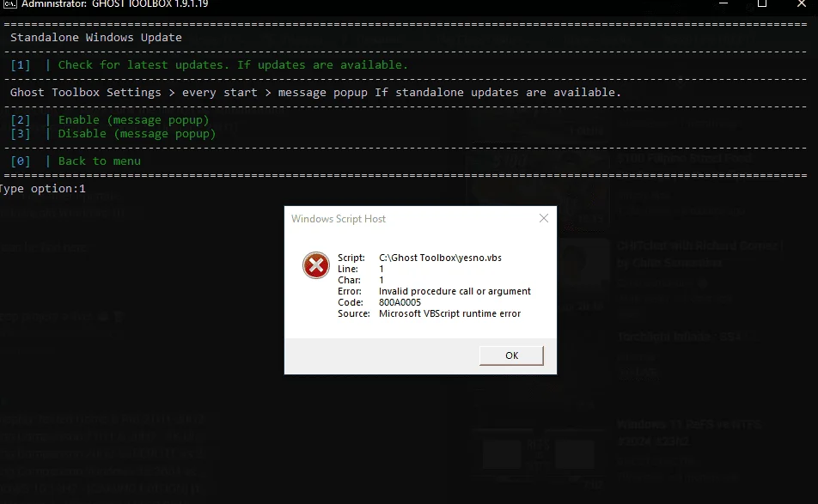Click the Standalone Windows Update heading
The image size is (818, 504).
[96, 38]
